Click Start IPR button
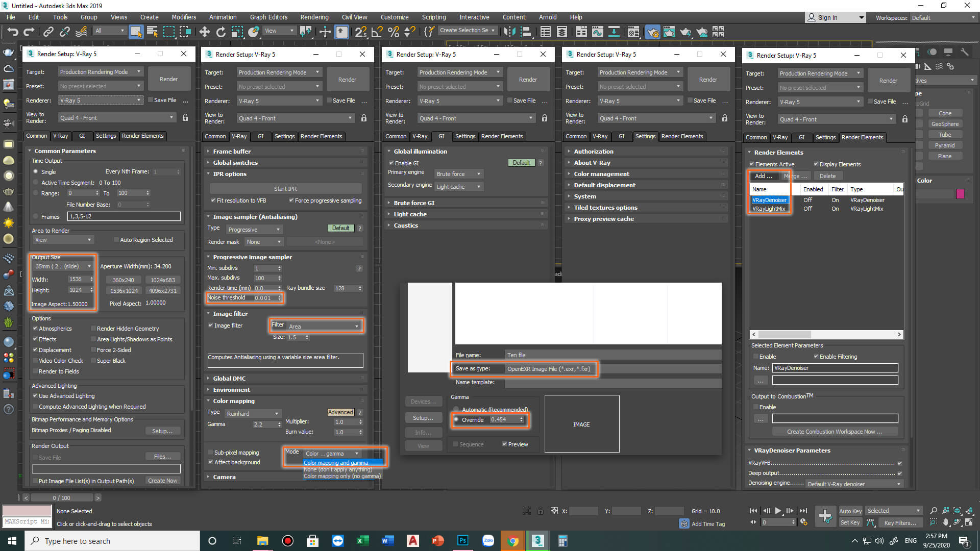 [285, 189]
